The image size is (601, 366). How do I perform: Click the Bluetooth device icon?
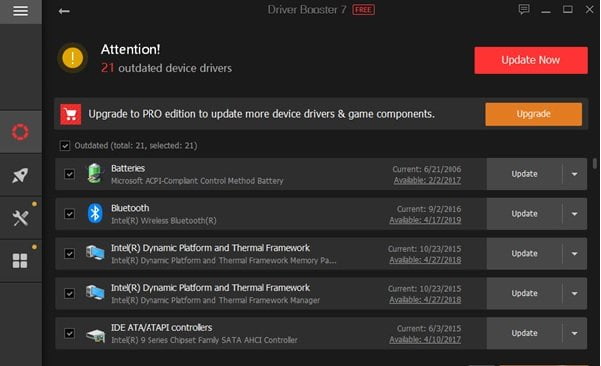point(95,213)
